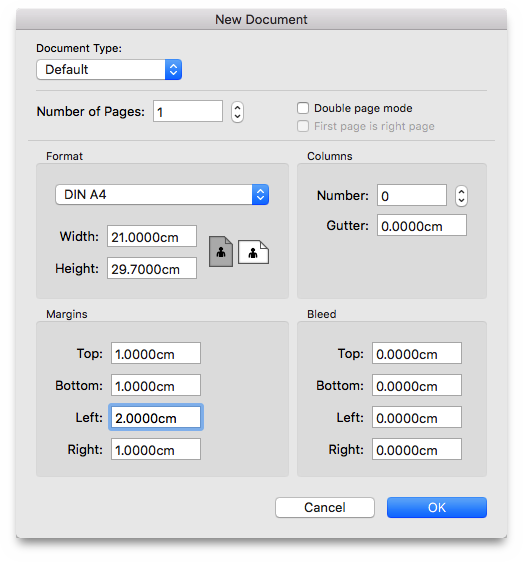The width and height of the screenshot is (523, 562).
Task: Focus the Number of Pages field
Action: point(188,111)
